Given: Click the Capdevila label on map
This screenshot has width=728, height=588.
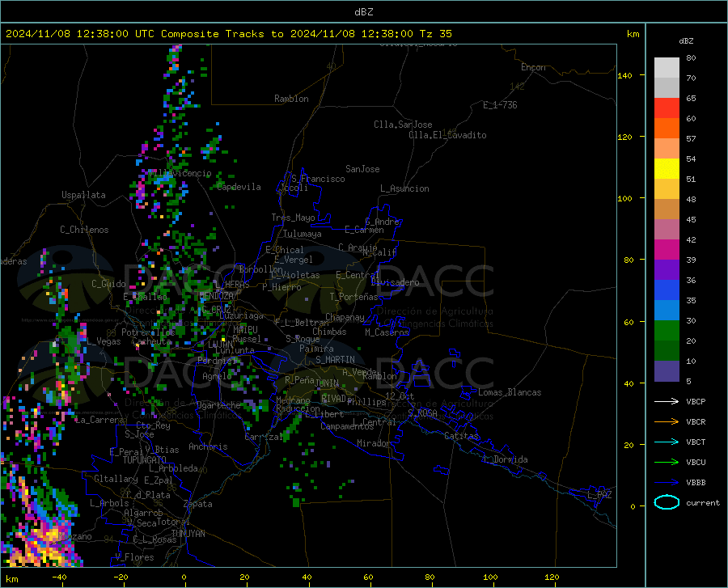Looking at the screenshot, I should pyautogui.click(x=239, y=187).
